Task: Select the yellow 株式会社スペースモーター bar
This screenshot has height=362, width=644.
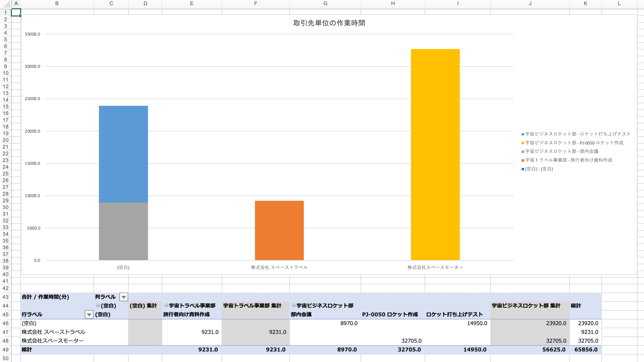Action: [435, 155]
